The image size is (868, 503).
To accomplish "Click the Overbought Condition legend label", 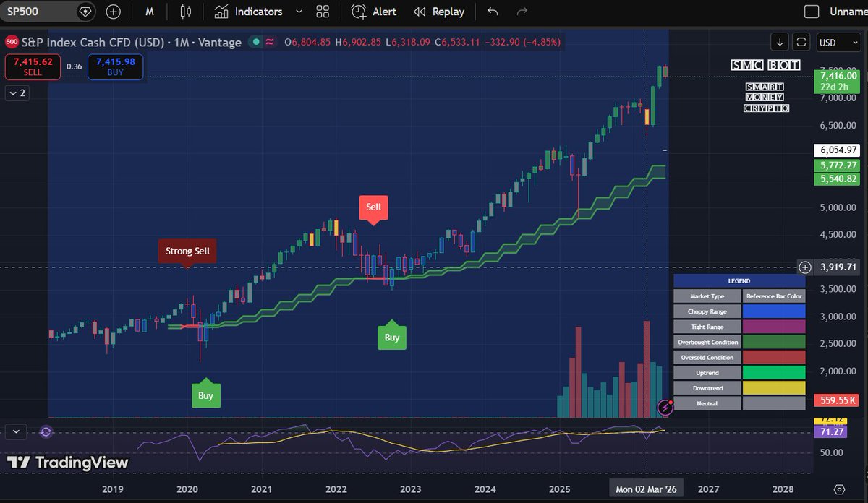I will tap(707, 342).
